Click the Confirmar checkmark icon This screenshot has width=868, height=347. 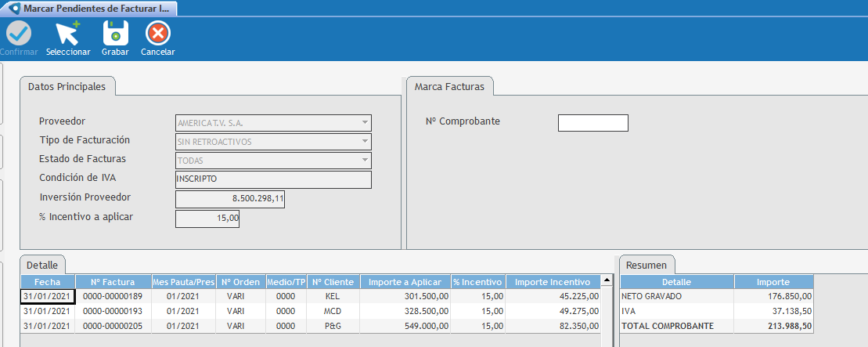pyautogui.click(x=19, y=34)
